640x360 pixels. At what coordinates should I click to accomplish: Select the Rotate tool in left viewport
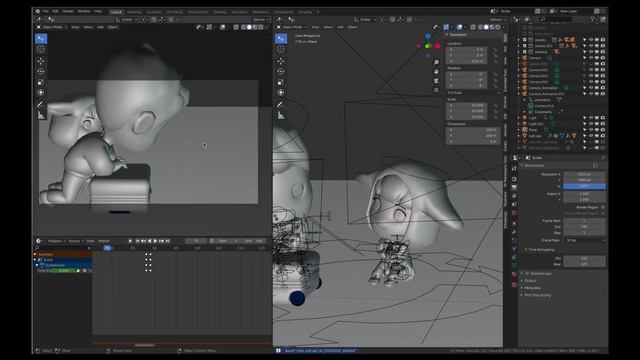click(41, 71)
